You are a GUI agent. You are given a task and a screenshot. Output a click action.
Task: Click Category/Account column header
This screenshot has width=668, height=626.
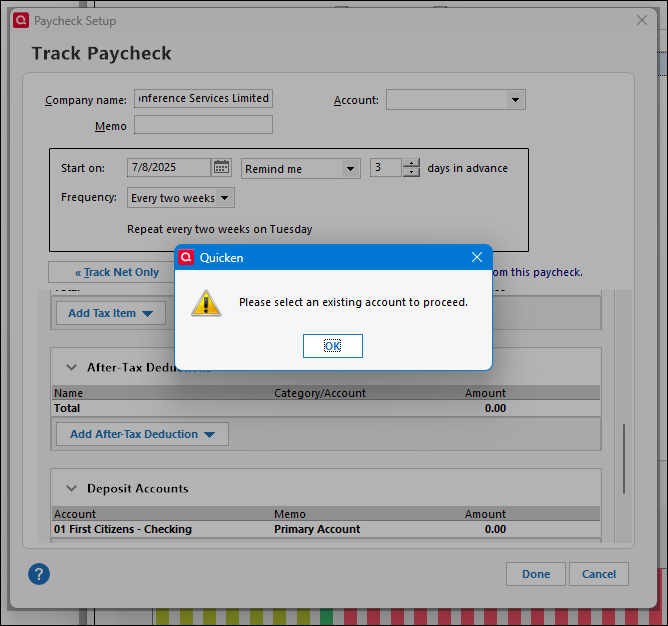tap(320, 393)
